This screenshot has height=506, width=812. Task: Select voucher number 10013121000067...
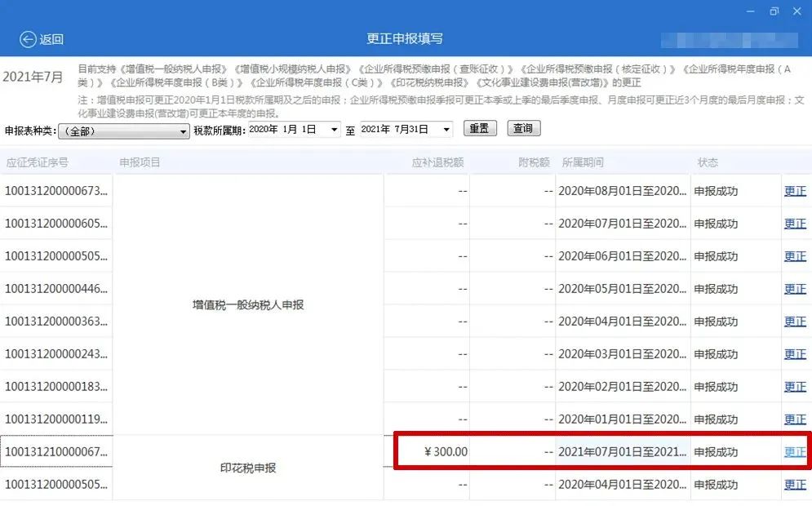point(56,451)
